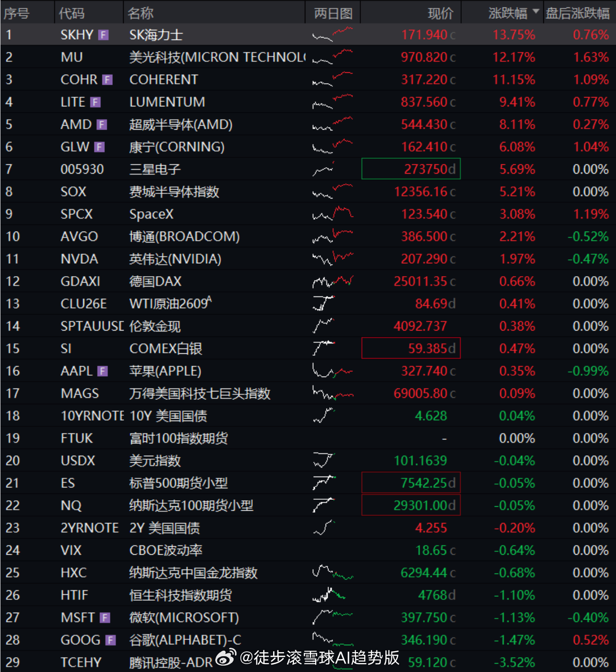Select the 101.1639 price of USDX
This screenshot has width=616, height=672.
click(x=421, y=461)
